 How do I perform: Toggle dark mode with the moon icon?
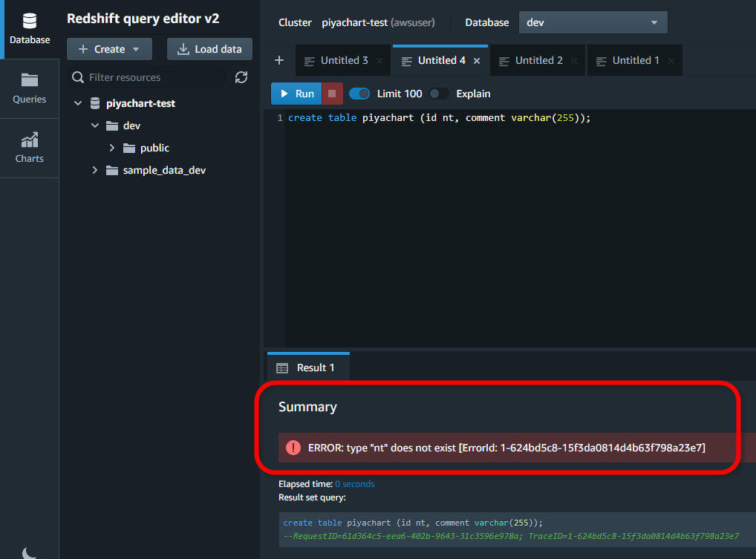coord(28,552)
